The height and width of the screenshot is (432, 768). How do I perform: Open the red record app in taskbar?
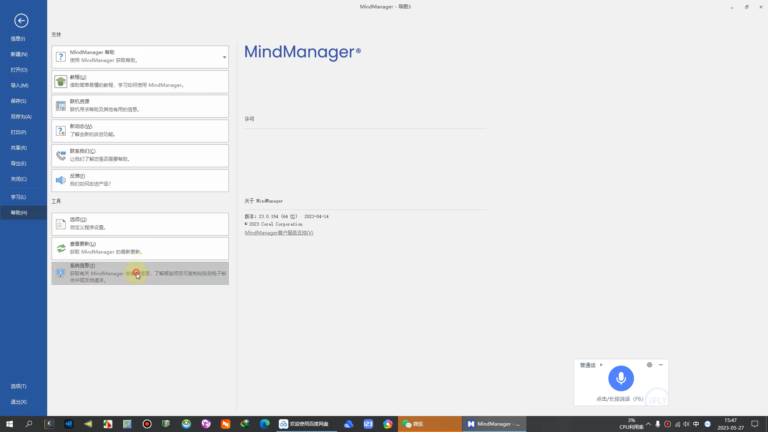(147, 424)
